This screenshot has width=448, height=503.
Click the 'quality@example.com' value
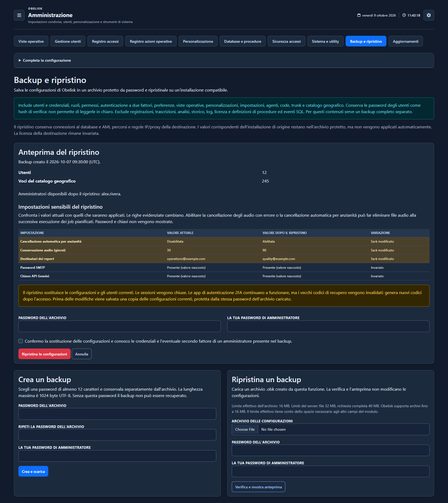point(279,259)
